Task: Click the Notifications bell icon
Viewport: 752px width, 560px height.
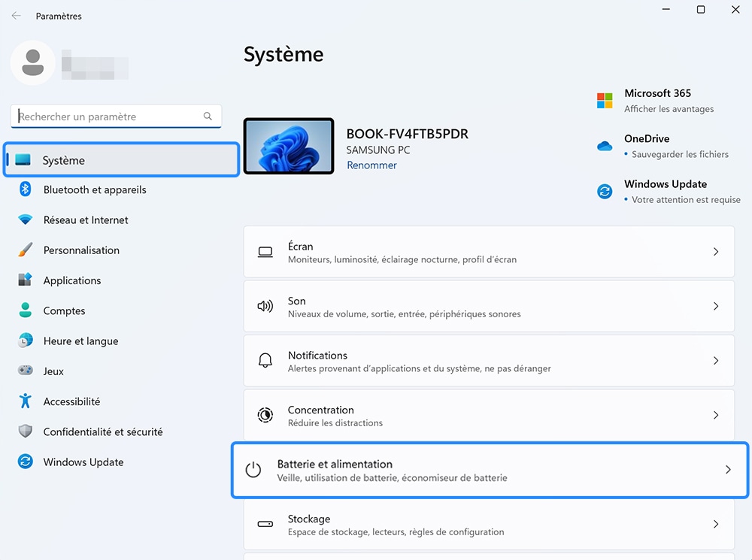Action: (265, 361)
